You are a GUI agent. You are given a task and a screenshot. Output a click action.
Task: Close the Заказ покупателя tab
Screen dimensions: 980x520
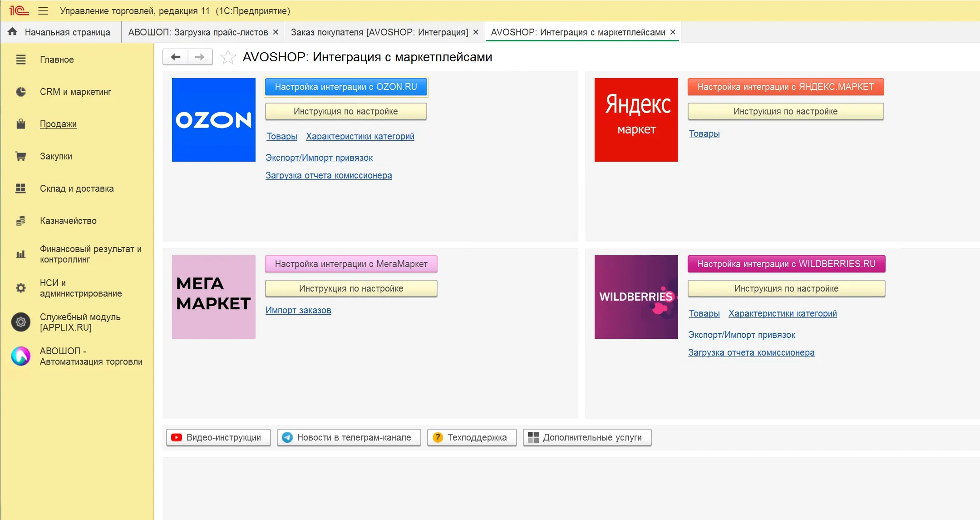[x=476, y=32]
